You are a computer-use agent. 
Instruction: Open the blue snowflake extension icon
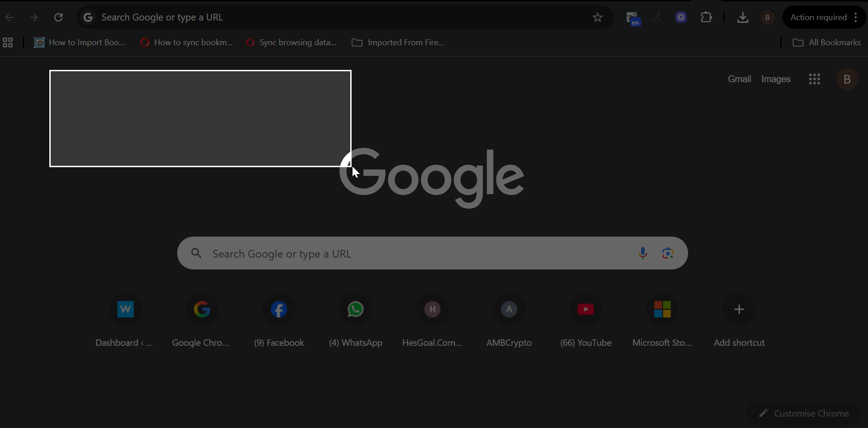681,17
